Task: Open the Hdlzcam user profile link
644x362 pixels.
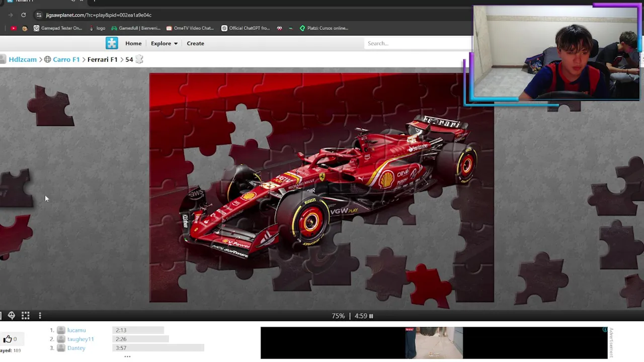Action: click(23, 59)
